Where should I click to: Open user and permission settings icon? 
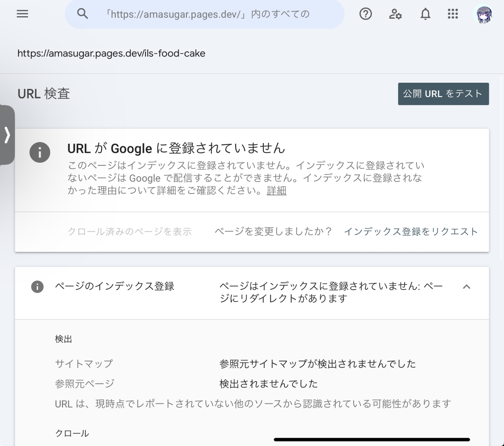[x=395, y=14]
